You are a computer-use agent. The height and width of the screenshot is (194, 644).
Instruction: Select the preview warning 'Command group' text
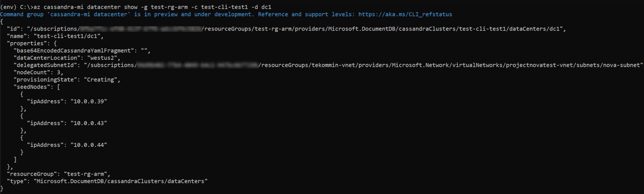[x=22, y=14]
